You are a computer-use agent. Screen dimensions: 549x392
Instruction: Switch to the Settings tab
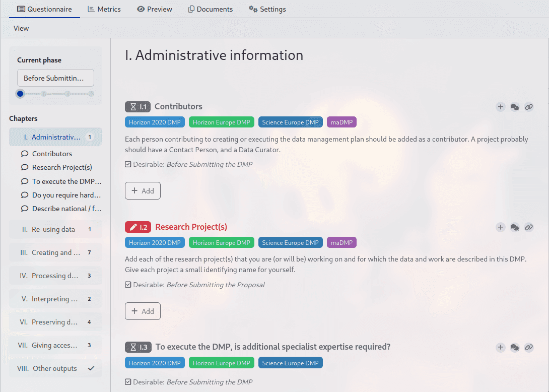pyautogui.click(x=267, y=9)
